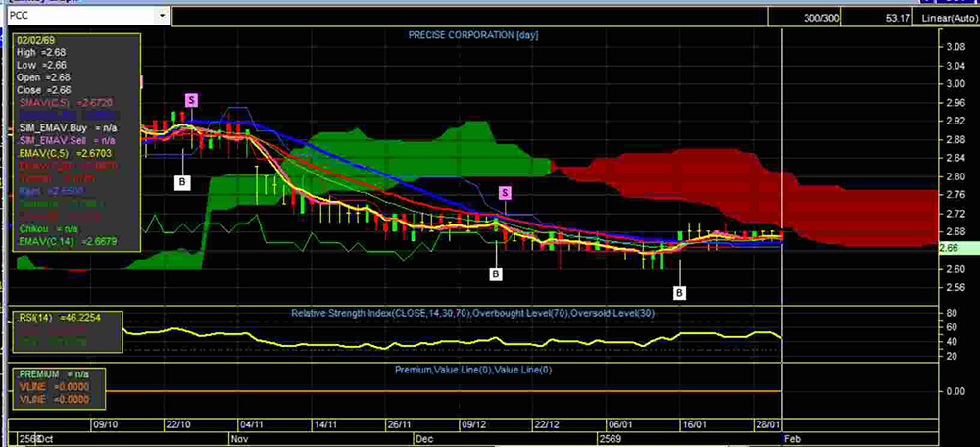Click the pink S sell marker near 22/10
The width and height of the screenshot is (980, 447).
pyautogui.click(x=191, y=100)
